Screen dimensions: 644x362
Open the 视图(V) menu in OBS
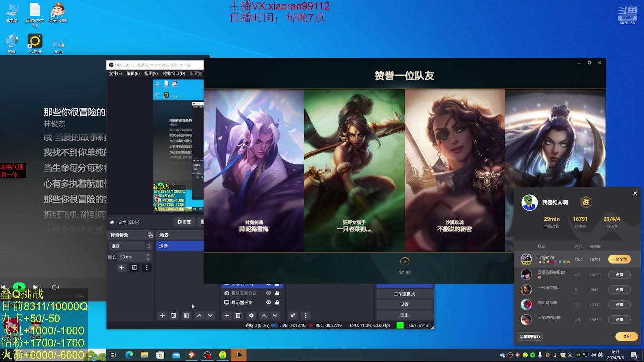(x=151, y=73)
